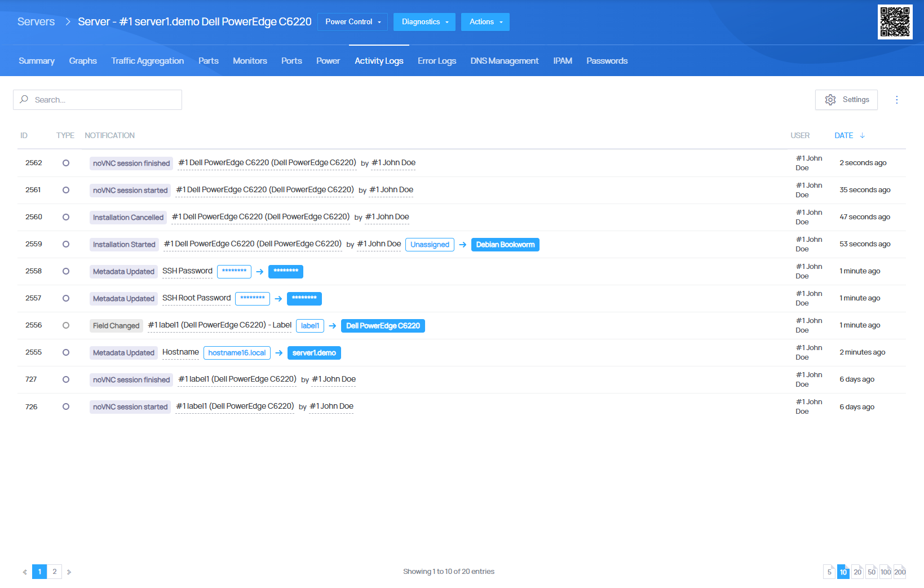Image resolution: width=924 pixels, height=588 pixels.
Task: Open the server link in noVNC session started row 2561
Action: click(x=265, y=190)
